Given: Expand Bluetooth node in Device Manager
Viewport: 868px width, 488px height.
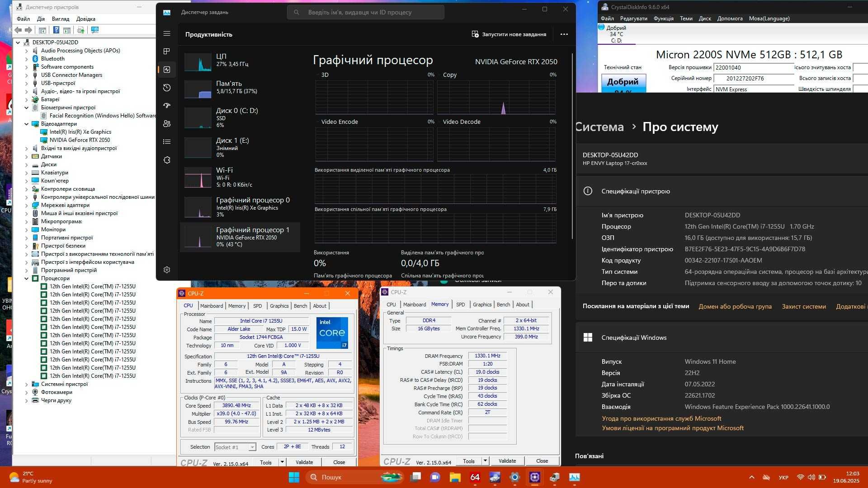Looking at the screenshot, I should pyautogui.click(x=26, y=59).
